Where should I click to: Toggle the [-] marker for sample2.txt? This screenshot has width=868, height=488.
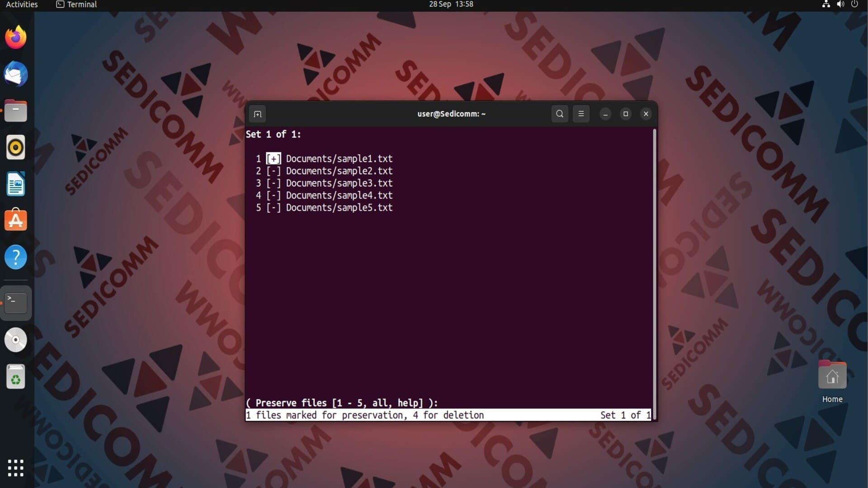click(274, 171)
